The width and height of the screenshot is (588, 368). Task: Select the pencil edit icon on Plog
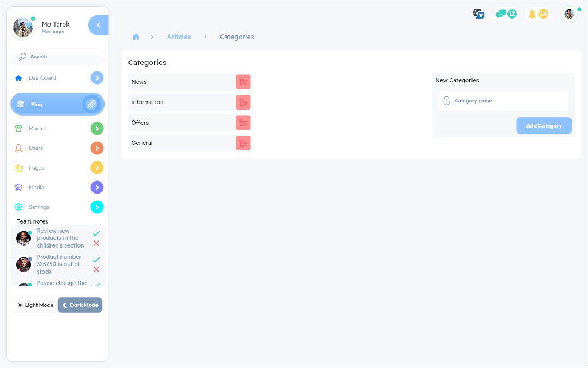coord(93,104)
